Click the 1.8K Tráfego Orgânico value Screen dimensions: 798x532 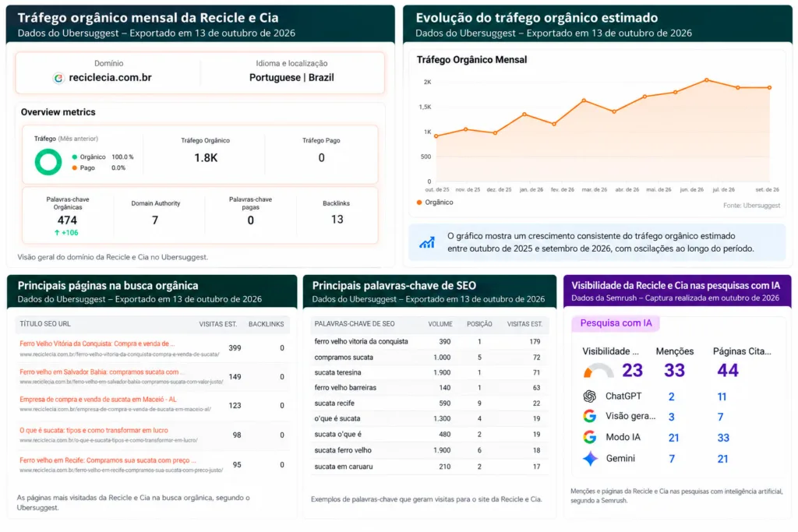(206, 158)
